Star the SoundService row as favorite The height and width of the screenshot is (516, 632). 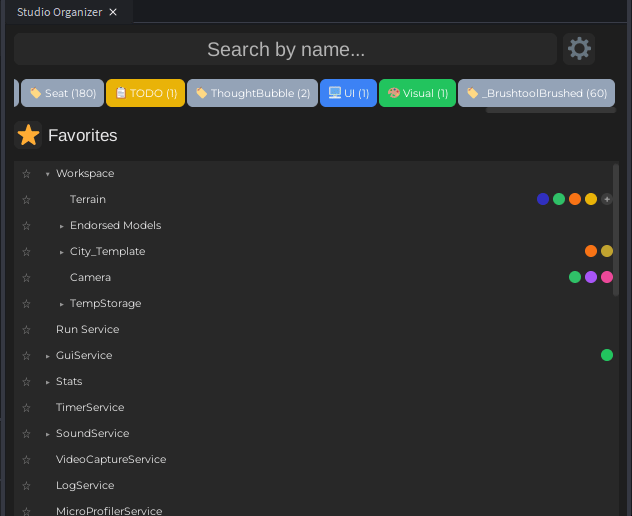(x=27, y=434)
